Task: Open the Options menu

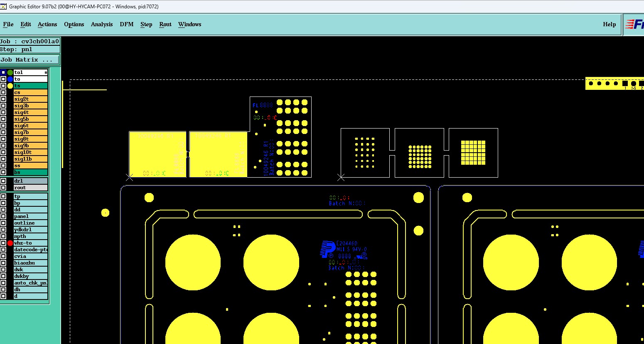Action: [x=74, y=24]
